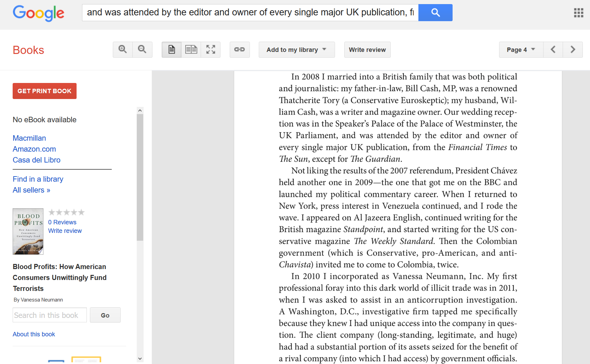
Task: Click the blue search magnifier button
Action: [x=435, y=13]
